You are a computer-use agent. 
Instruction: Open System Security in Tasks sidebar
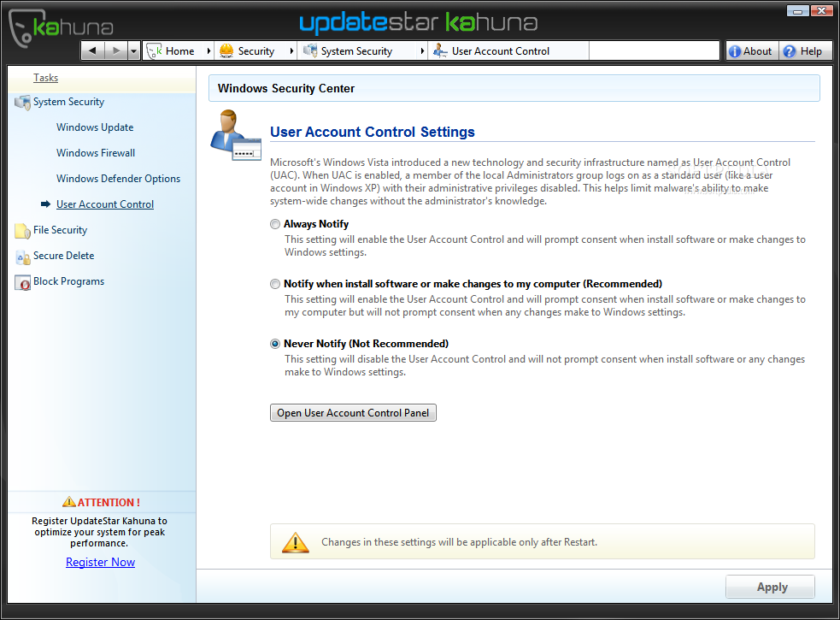click(x=68, y=102)
